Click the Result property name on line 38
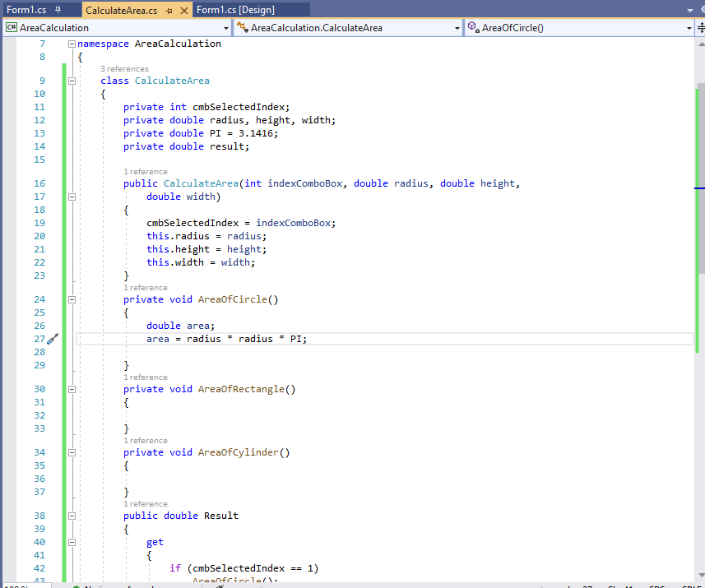Image resolution: width=705 pixels, height=588 pixels. (221, 516)
